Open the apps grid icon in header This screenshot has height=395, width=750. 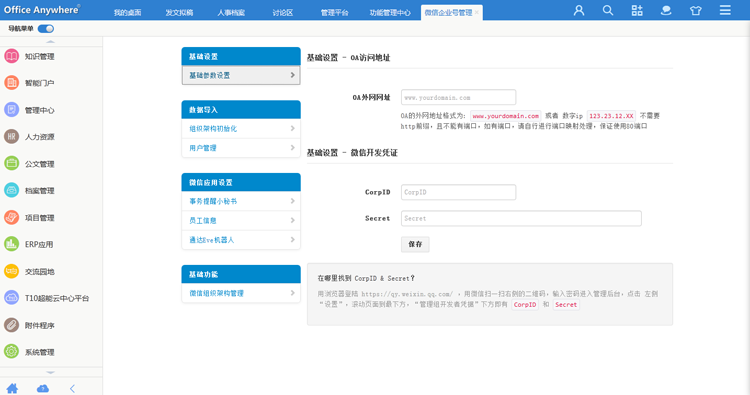coord(637,10)
